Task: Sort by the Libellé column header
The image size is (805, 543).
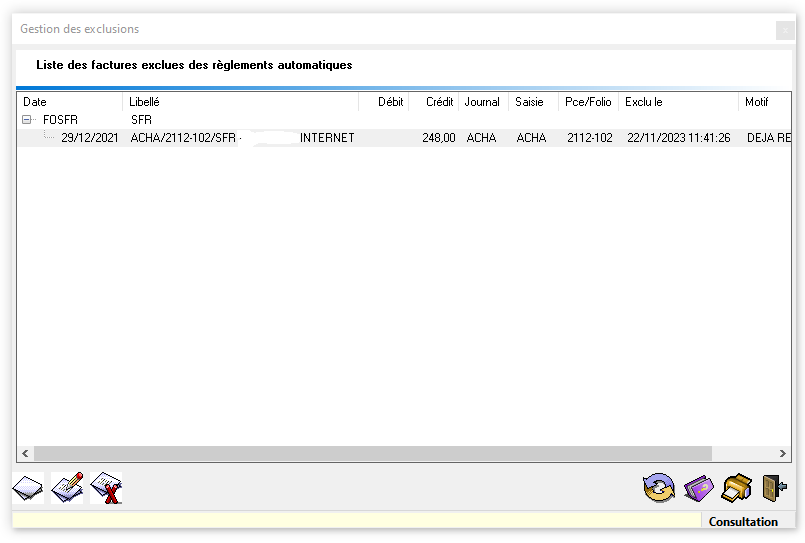Action: [240, 102]
